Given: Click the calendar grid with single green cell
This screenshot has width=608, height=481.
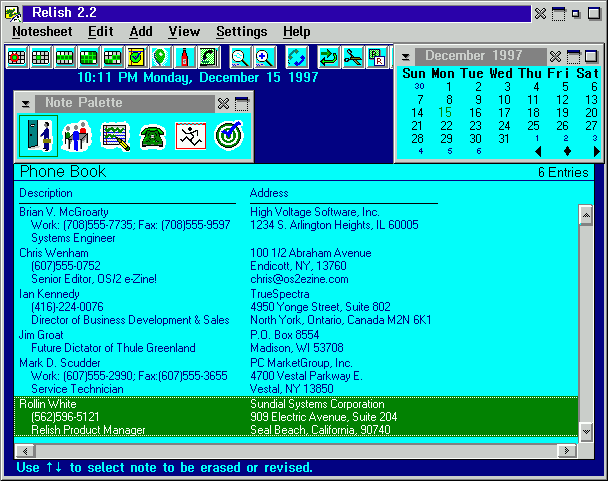Looking at the screenshot, I should tap(41, 57).
